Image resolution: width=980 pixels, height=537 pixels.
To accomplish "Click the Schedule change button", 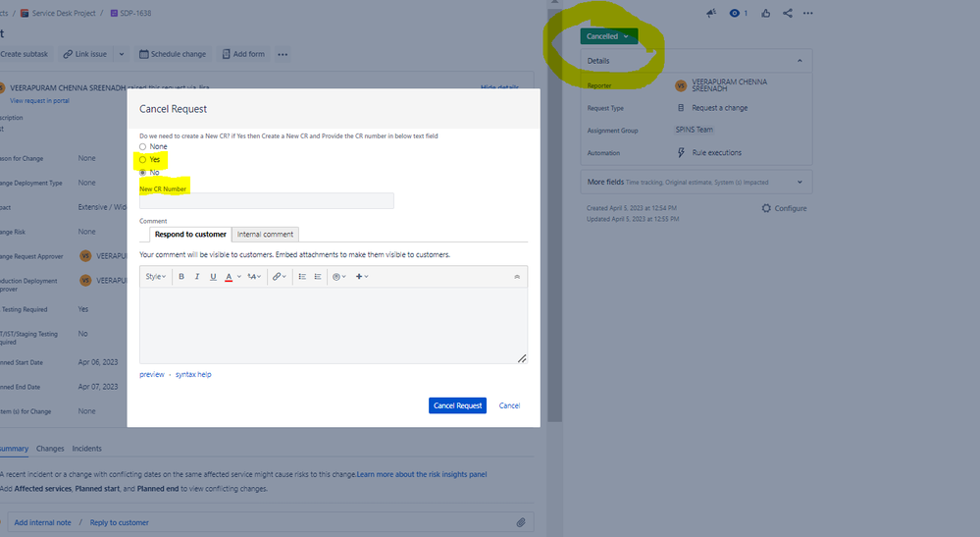I will pos(173,54).
